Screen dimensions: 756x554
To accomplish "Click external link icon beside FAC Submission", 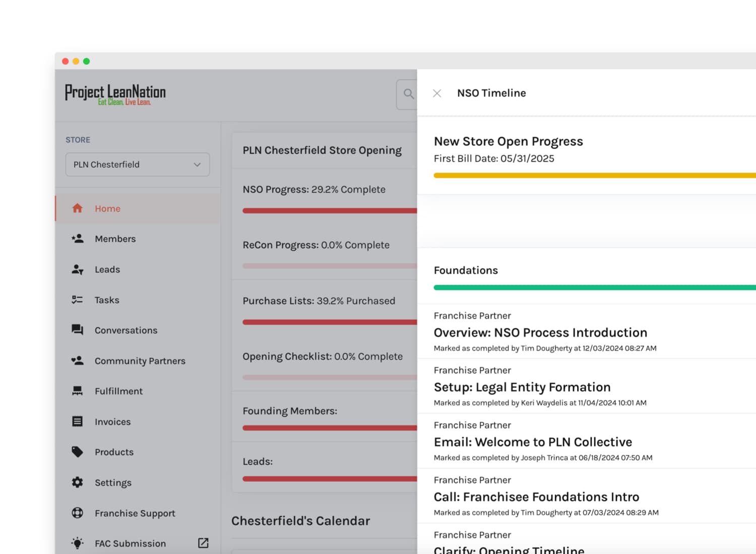I will pyautogui.click(x=203, y=543).
